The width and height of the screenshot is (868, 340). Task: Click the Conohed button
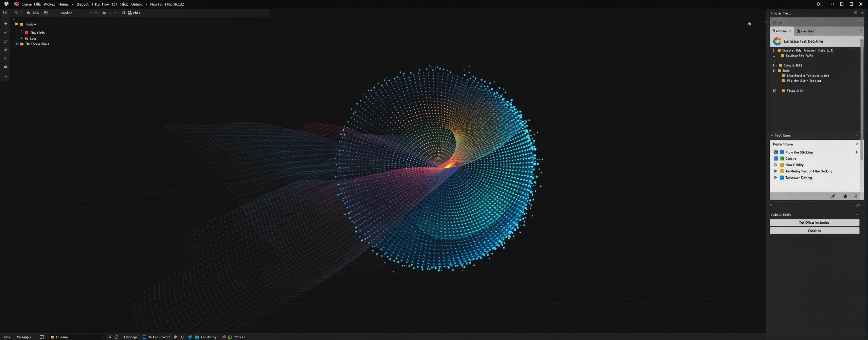point(815,231)
